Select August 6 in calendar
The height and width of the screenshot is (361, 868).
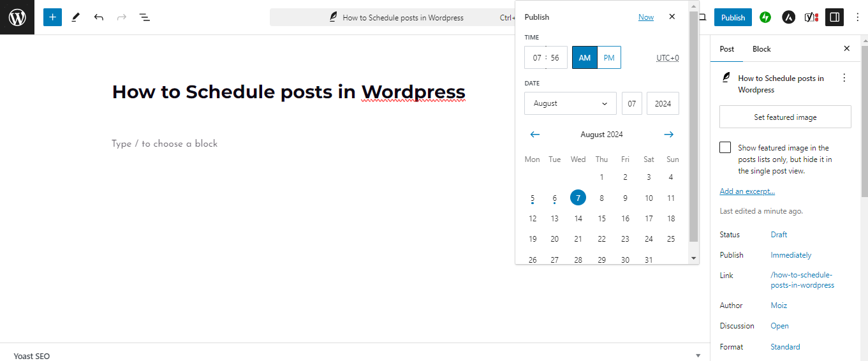(x=555, y=198)
